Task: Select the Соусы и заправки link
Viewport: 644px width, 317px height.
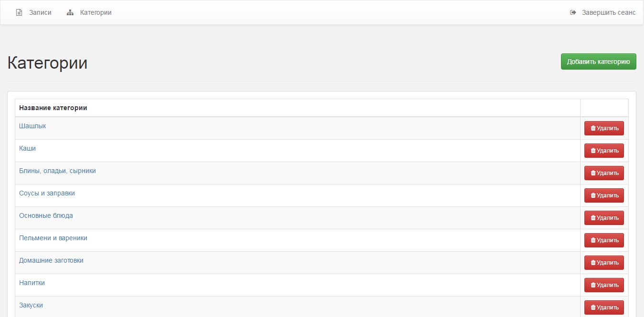Action: tap(47, 193)
